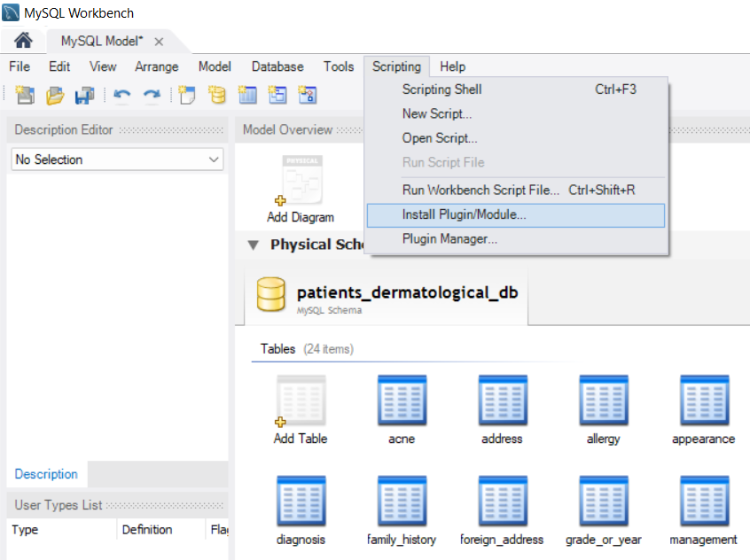The height and width of the screenshot is (560, 750).
Task: Create a new table via the toolbar icon
Action: (247, 95)
